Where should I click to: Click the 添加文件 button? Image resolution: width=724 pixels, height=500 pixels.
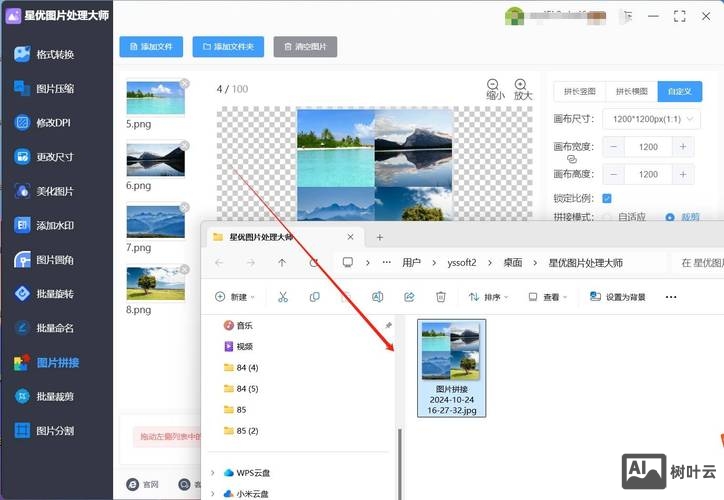151,47
